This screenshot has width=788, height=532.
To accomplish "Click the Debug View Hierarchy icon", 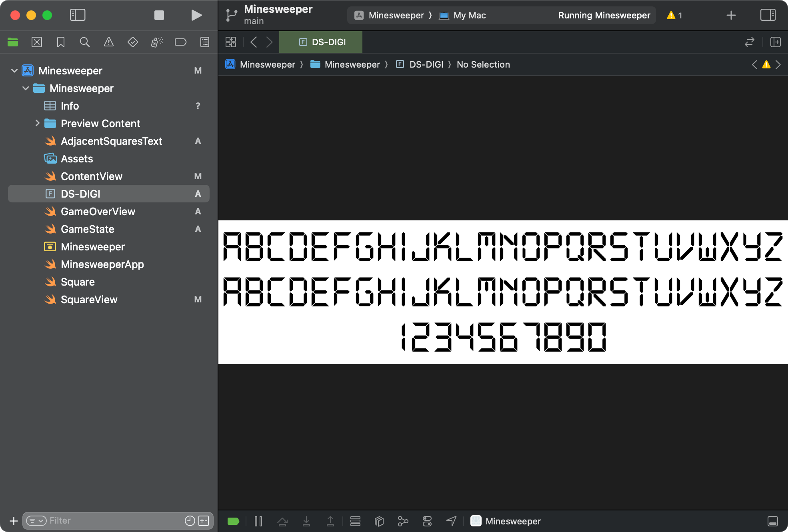I will tap(379, 521).
